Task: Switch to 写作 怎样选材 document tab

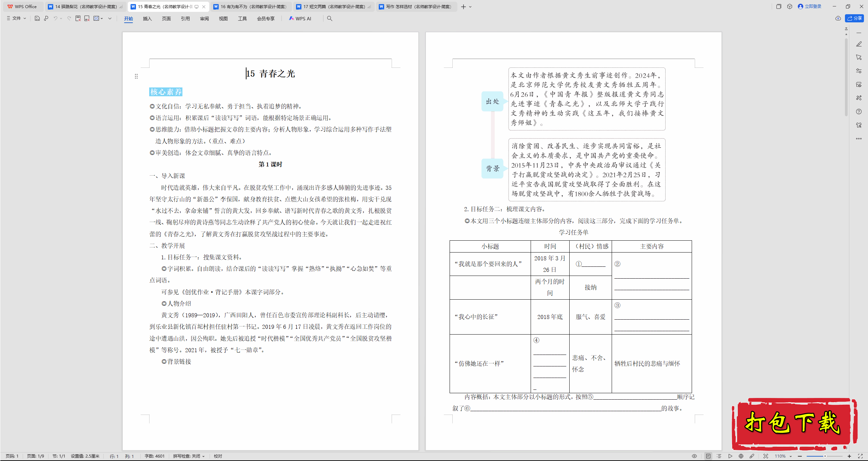Action: point(416,7)
